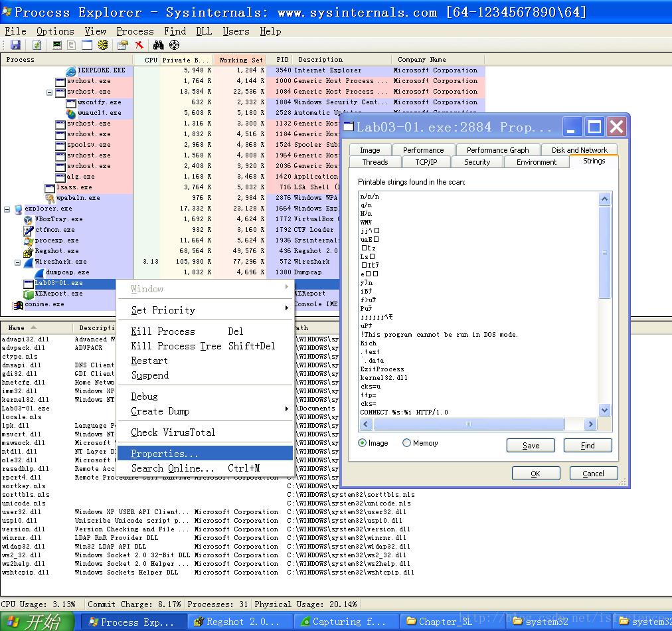
Task: Select the Memory radio button
Action: [406, 443]
